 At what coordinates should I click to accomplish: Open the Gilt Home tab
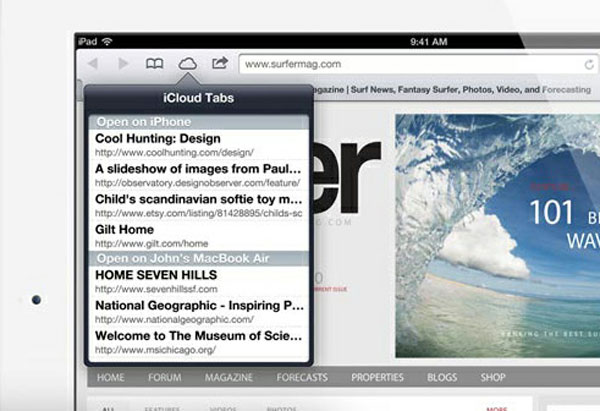click(x=199, y=236)
